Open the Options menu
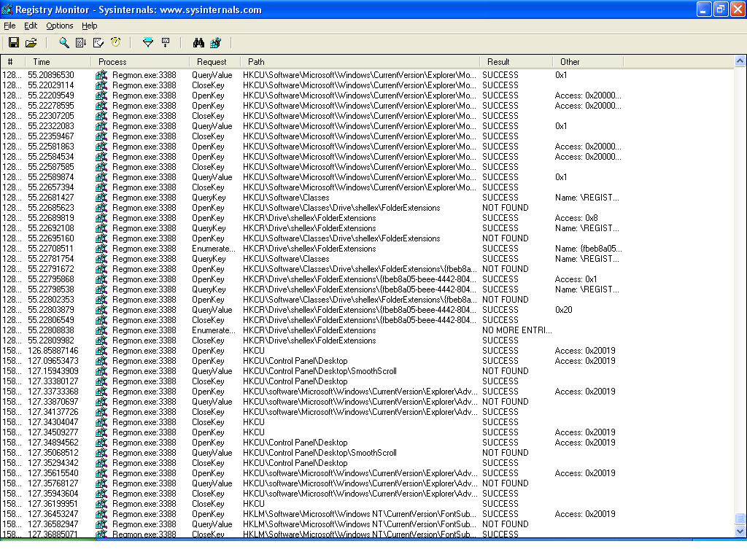747x560 pixels. pos(60,26)
